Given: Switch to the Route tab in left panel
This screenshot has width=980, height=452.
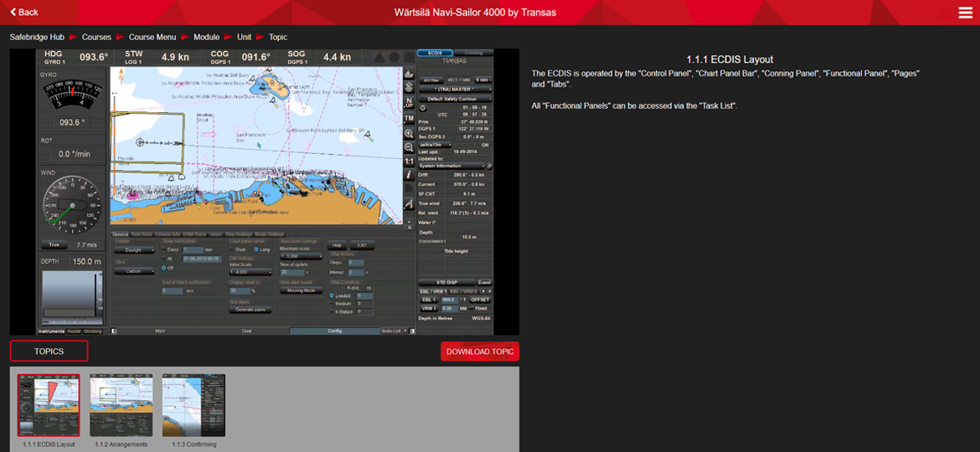Looking at the screenshot, I should click(x=75, y=331).
